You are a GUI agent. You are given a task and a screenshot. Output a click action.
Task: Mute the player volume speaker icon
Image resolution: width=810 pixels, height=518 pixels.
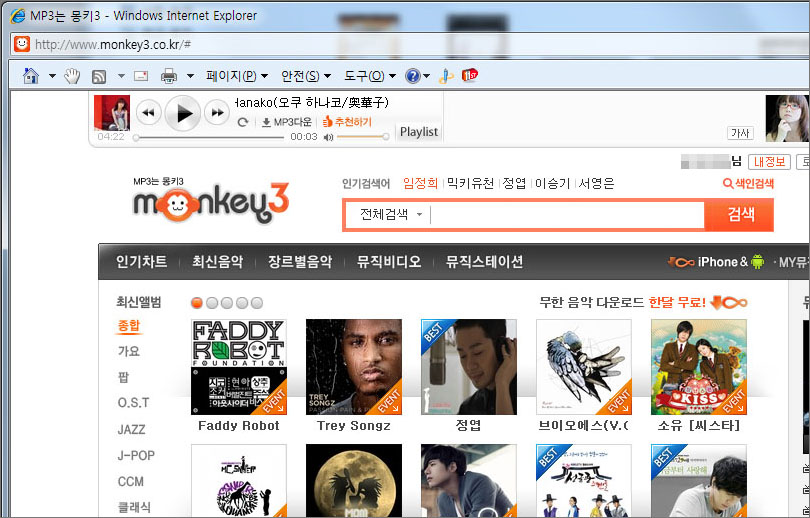(x=328, y=137)
